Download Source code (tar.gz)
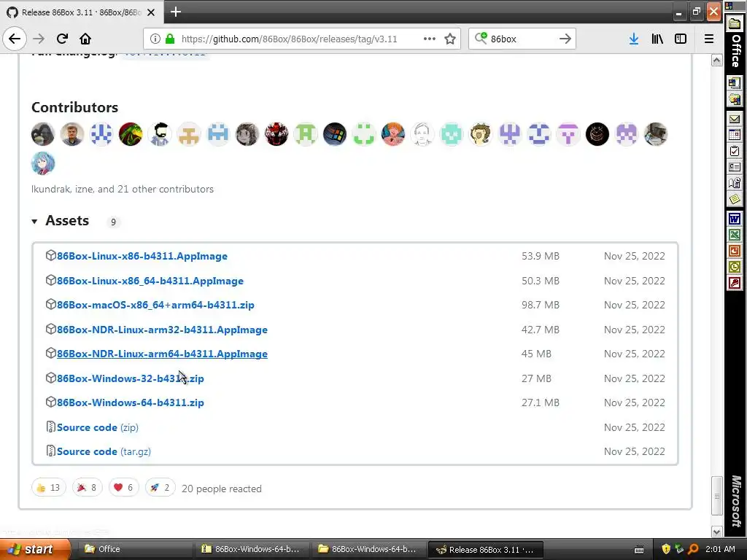 pos(104,451)
